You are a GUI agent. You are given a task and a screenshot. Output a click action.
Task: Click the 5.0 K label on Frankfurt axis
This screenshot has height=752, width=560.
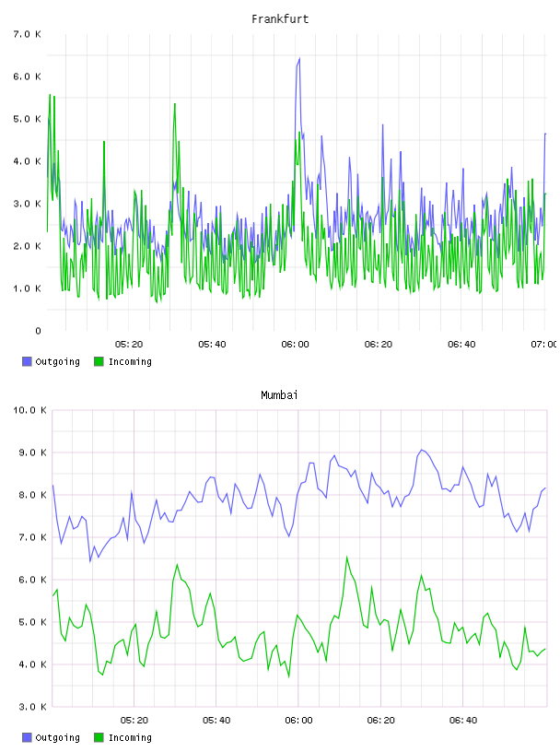pos(28,119)
